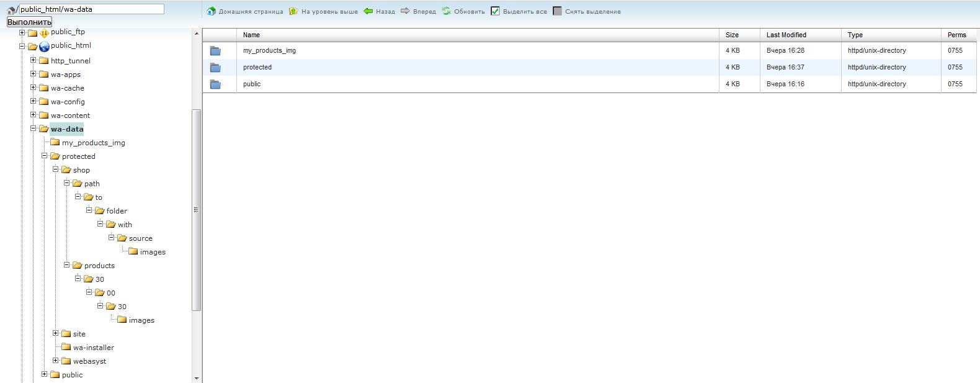The height and width of the screenshot is (383, 980).
Task: Click public_html globe folder icon
Action: 44,47
